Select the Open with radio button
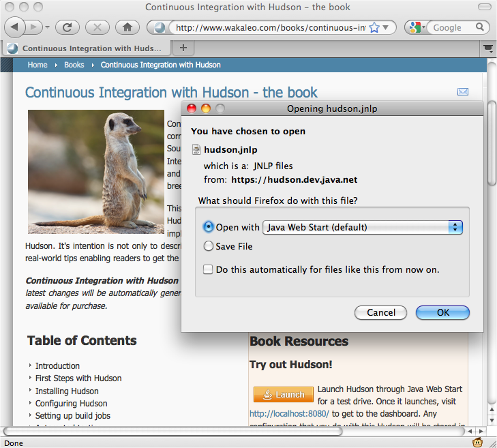Image resolution: width=497 pixels, height=448 pixels. [x=208, y=227]
